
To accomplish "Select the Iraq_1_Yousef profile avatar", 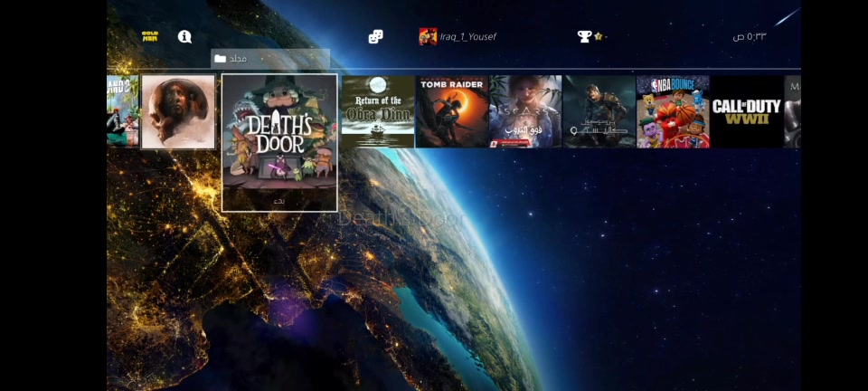I will (428, 36).
